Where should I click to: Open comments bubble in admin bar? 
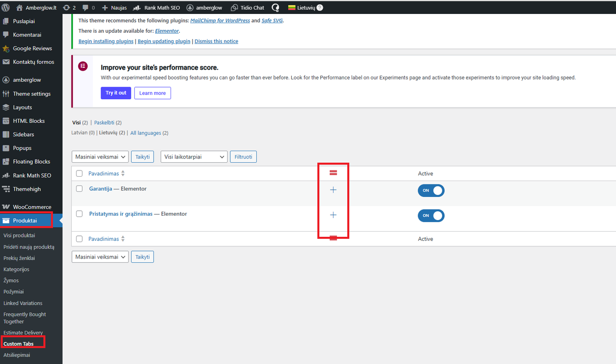(88, 8)
